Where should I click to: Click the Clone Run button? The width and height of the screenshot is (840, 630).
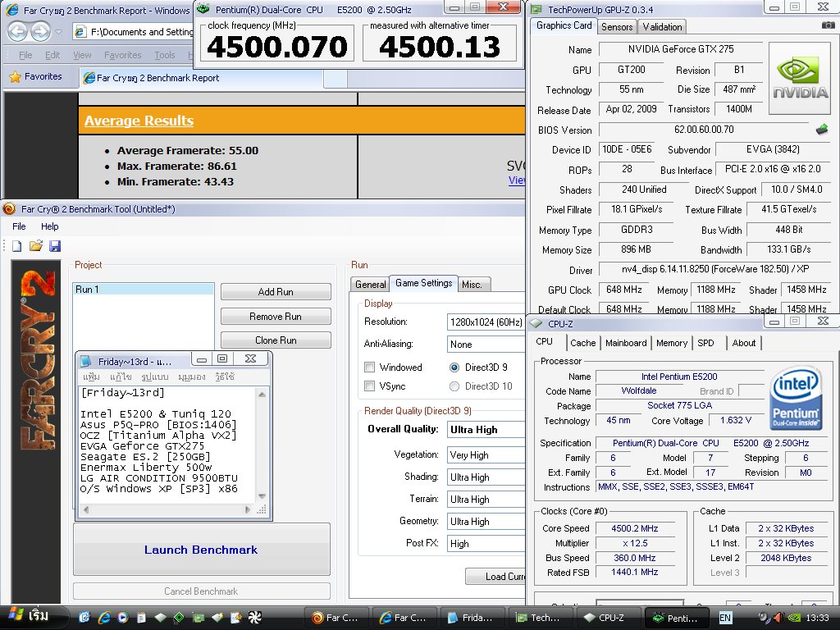pyautogui.click(x=276, y=340)
